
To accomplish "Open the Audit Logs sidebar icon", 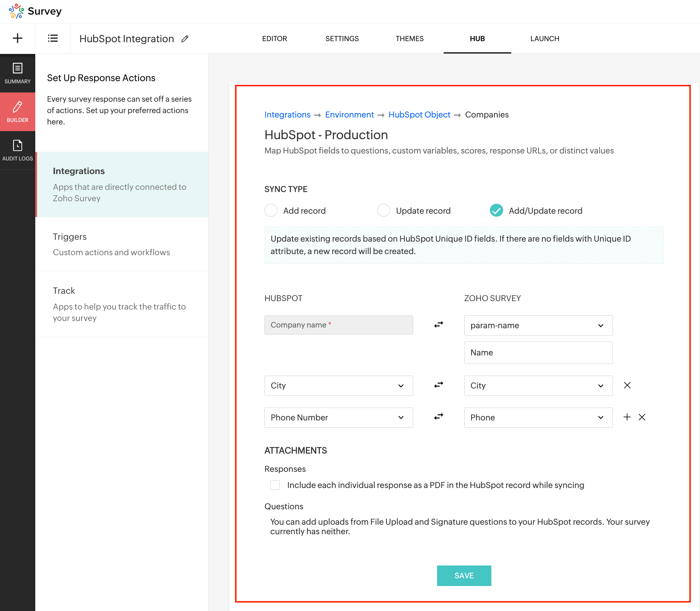I will [18, 150].
